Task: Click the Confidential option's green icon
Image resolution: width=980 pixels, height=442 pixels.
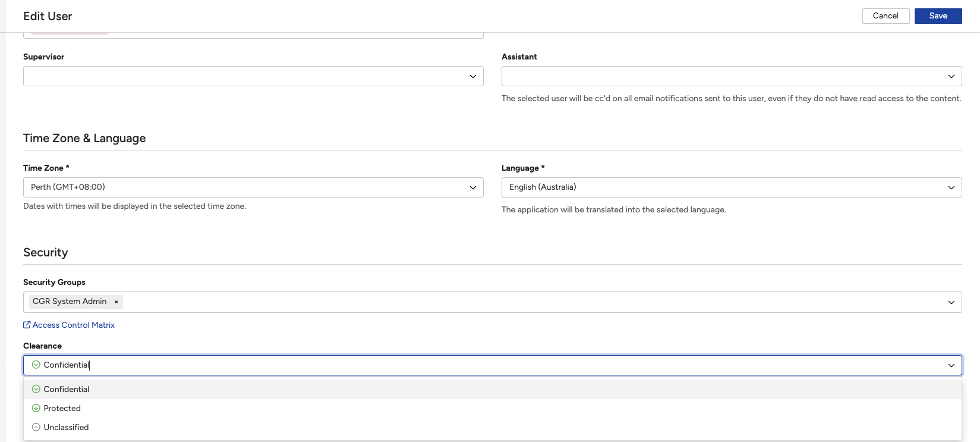Action: click(36, 389)
